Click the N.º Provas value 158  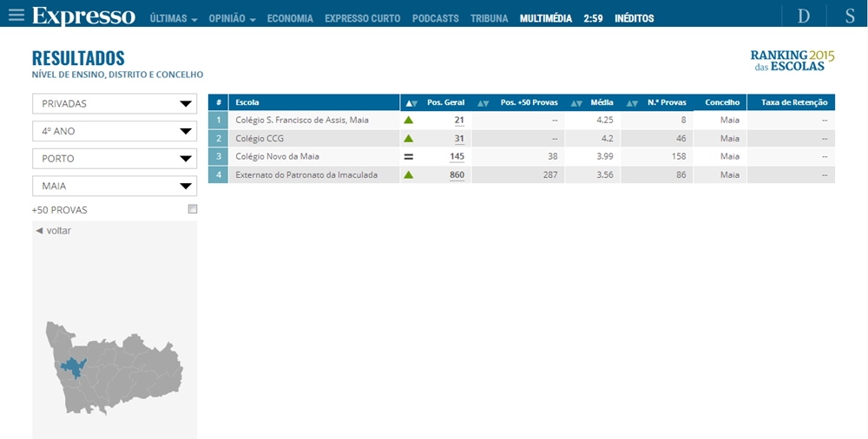click(678, 157)
